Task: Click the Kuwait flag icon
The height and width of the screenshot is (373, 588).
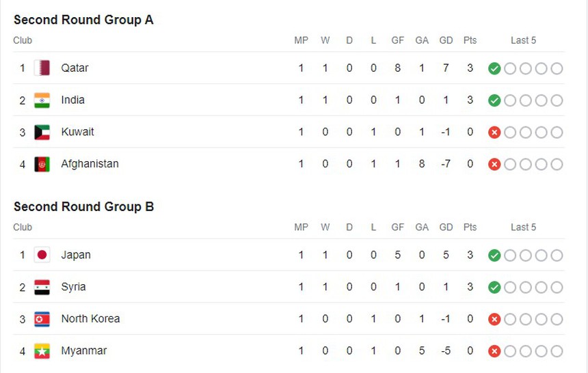Action: click(42, 132)
